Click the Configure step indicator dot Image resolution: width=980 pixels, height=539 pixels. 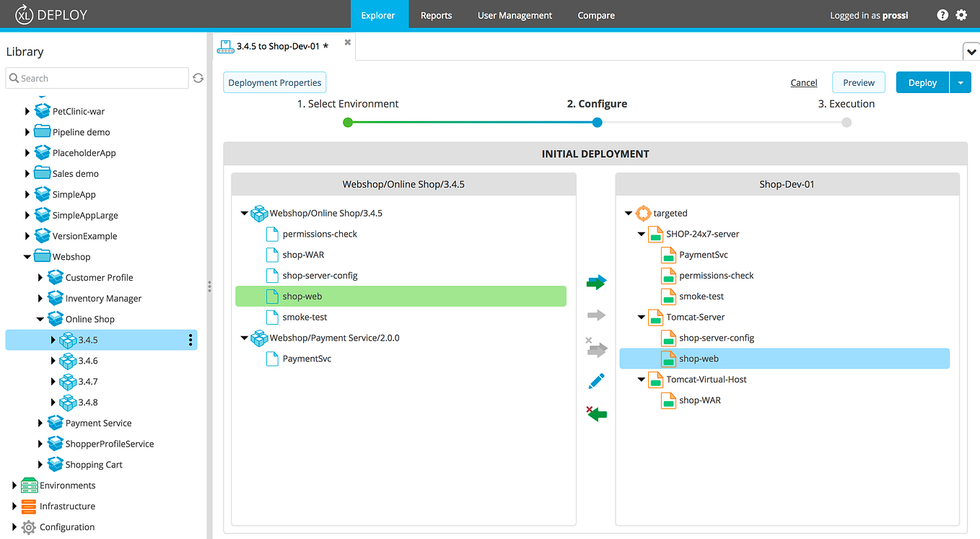597,123
